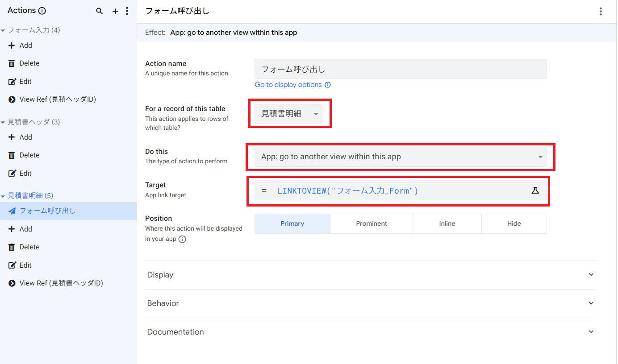Click the Go to display options link

click(x=288, y=85)
